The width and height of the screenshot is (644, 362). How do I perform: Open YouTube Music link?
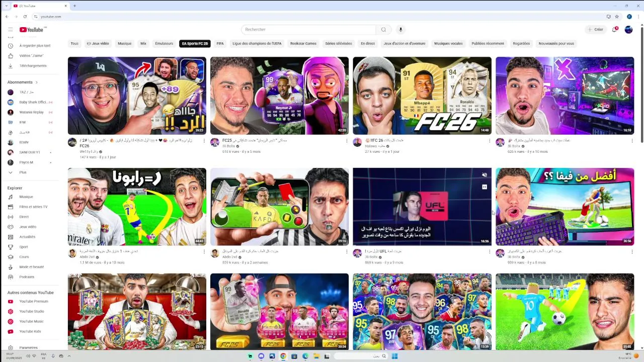30,322
